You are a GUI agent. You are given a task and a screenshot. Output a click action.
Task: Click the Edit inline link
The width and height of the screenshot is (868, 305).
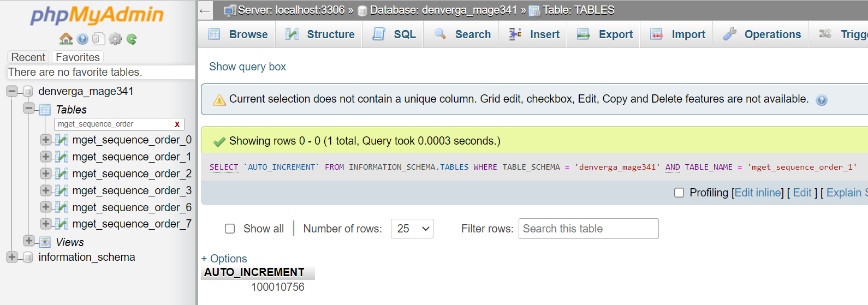click(x=757, y=193)
